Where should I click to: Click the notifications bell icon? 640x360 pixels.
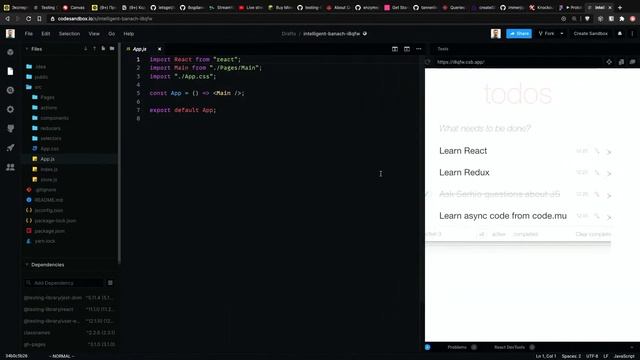click(620, 33)
